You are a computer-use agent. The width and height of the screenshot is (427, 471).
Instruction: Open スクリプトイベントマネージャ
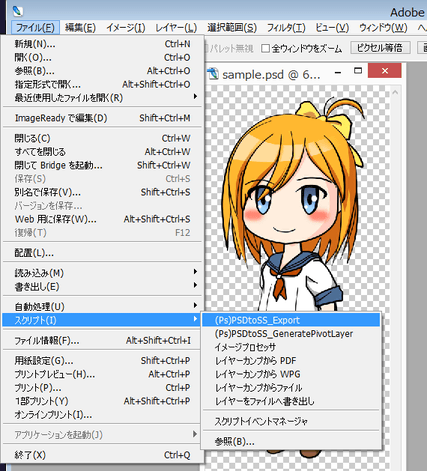[x=291, y=422]
